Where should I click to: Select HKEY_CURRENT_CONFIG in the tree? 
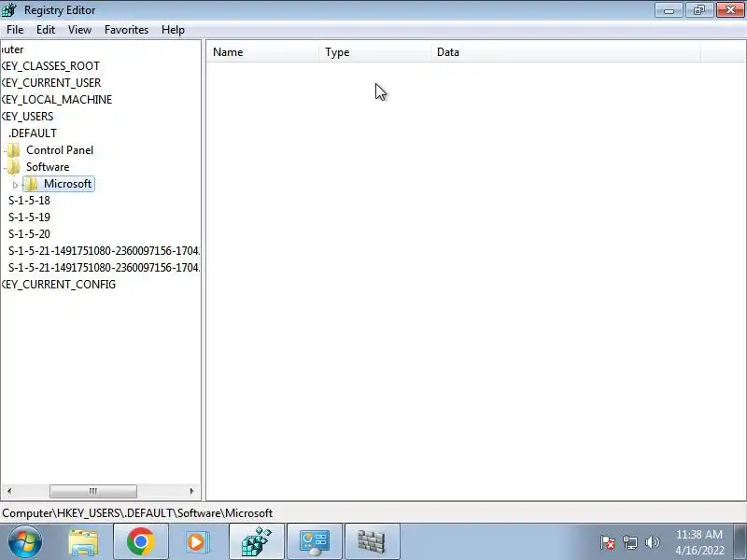[x=58, y=285]
